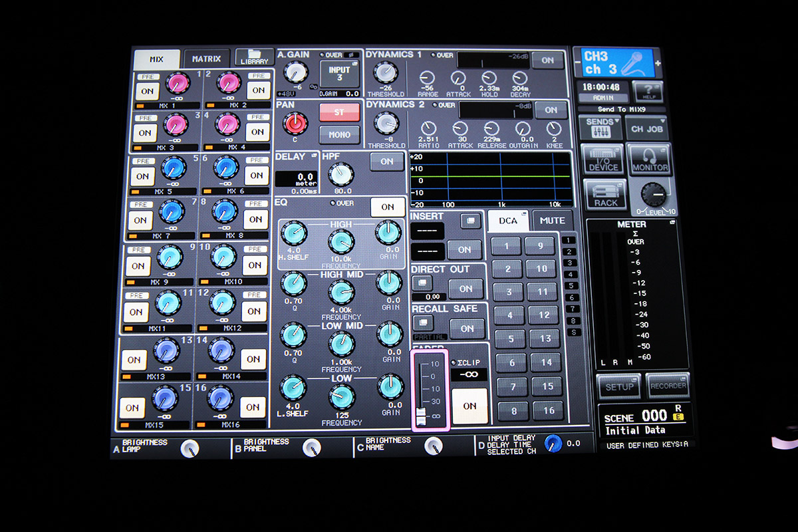The image size is (798, 532).
Task: Select the MX10 send level knob
Action: point(223,257)
